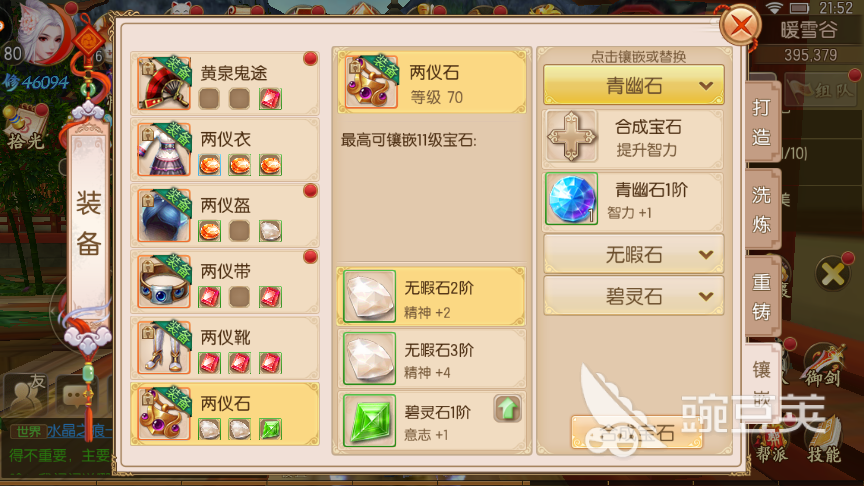Select the 两仪带 belt equipment icon
The height and width of the screenshot is (486, 864).
[164, 282]
